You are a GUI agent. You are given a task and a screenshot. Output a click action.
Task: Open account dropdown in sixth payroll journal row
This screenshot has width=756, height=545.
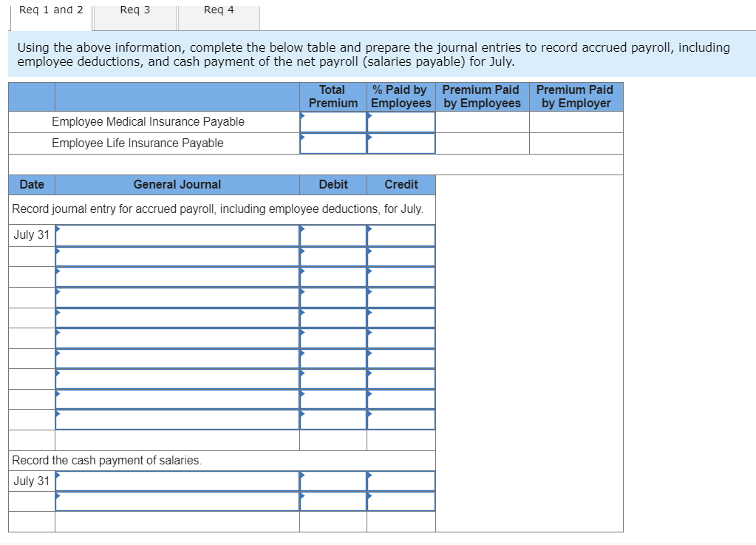coord(177,338)
